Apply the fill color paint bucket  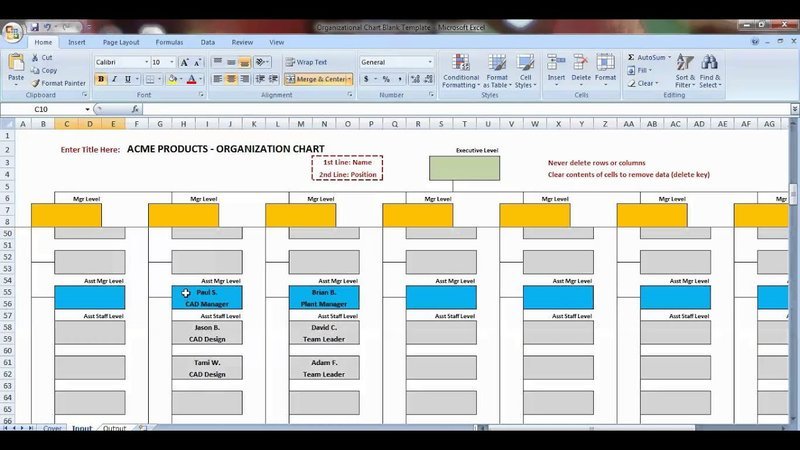pos(173,80)
